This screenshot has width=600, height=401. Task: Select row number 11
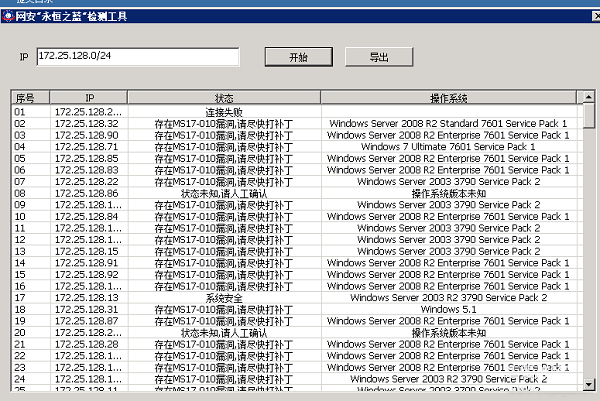(20, 228)
